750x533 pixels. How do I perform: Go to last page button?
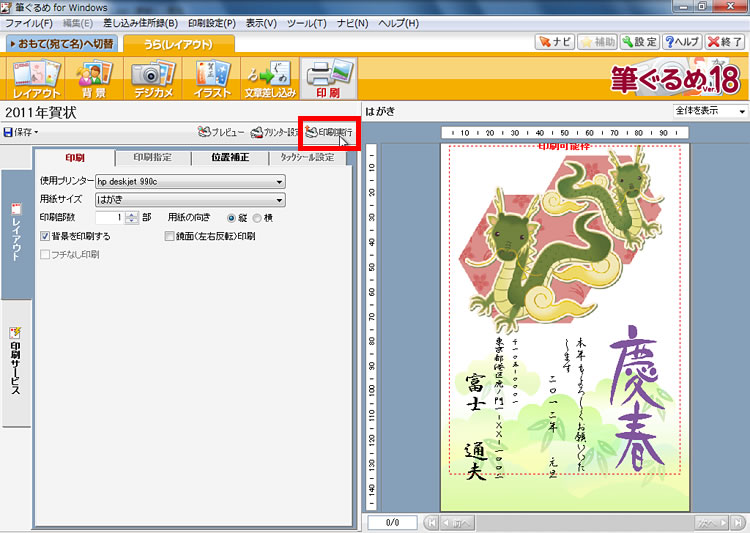click(738, 523)
